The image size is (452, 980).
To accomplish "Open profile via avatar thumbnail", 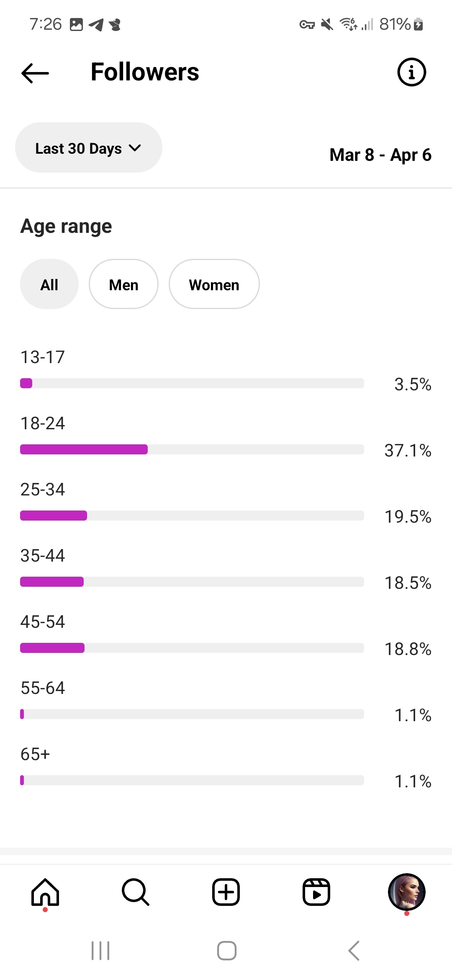I will coord(406,892).
